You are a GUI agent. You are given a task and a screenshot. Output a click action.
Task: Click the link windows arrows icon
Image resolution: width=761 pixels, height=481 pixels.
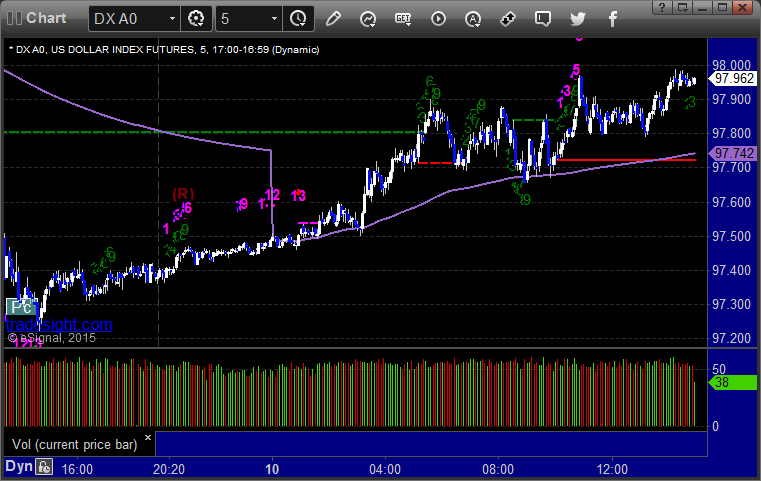click(x=508, y=19)
